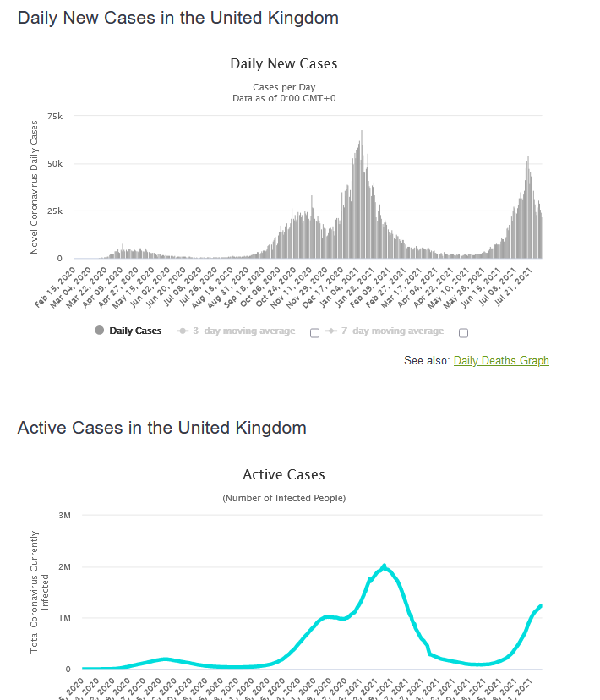
Task: Click 'Active Cases in the United Kingdom' heading
Action: (x=161, y=428)
